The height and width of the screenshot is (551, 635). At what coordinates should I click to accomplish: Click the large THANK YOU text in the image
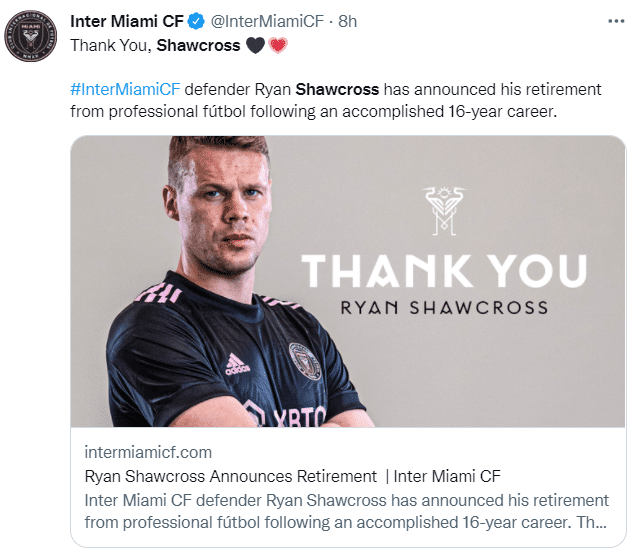444,271
